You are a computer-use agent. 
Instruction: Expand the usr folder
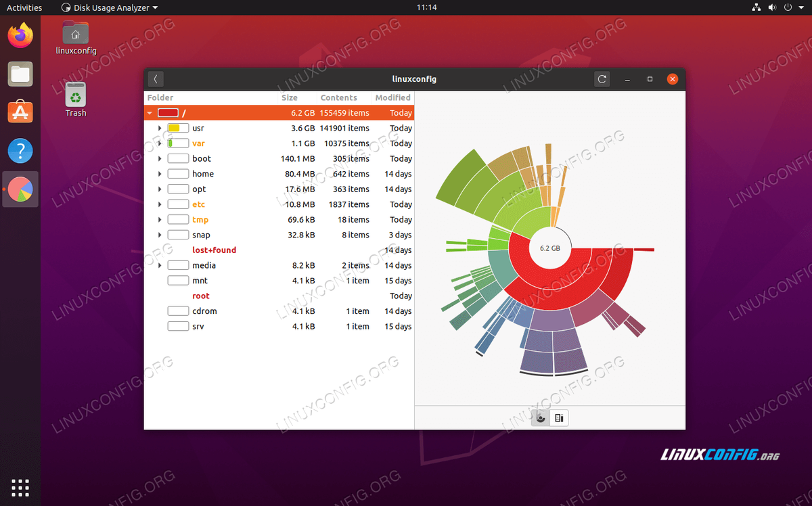[x=160, y=128]
